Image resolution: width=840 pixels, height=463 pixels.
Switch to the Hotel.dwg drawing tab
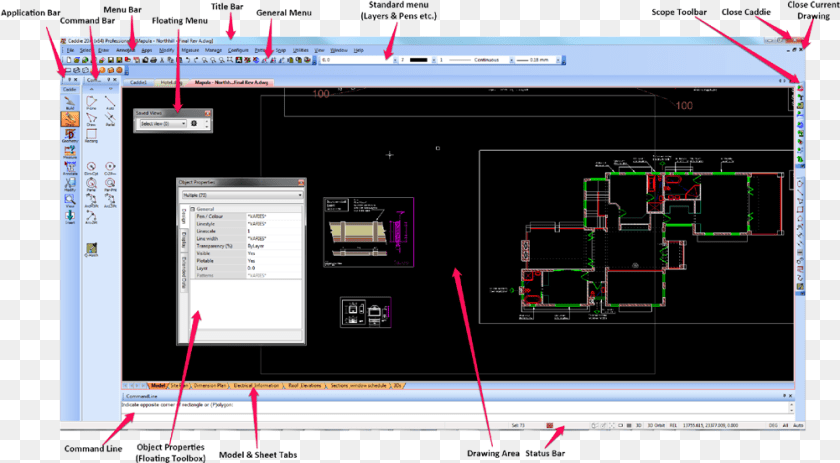[171, 83]
